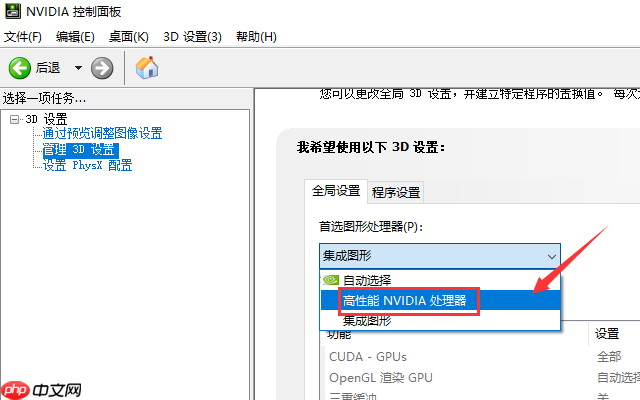Click the 后退 label in the toolbar
640x400 pixels.
[48, 67]
